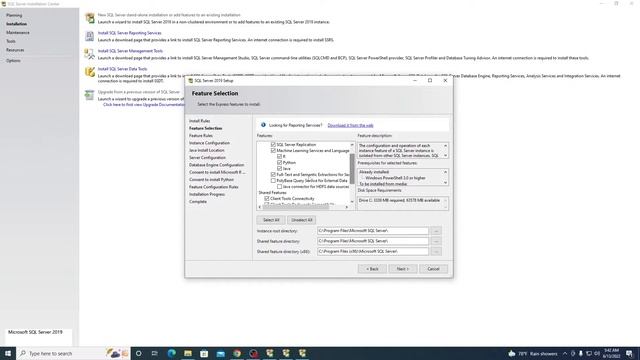Click the Select All features button
The width and height of the screenshot is (640, 360).
[271, 220]
